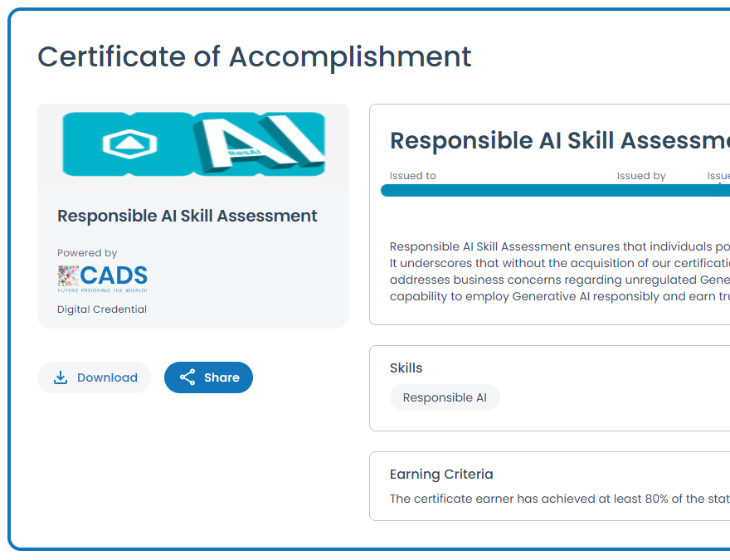Click the Certificate of Accomplishment title
730x560 pixels.
tap(255, 56)
